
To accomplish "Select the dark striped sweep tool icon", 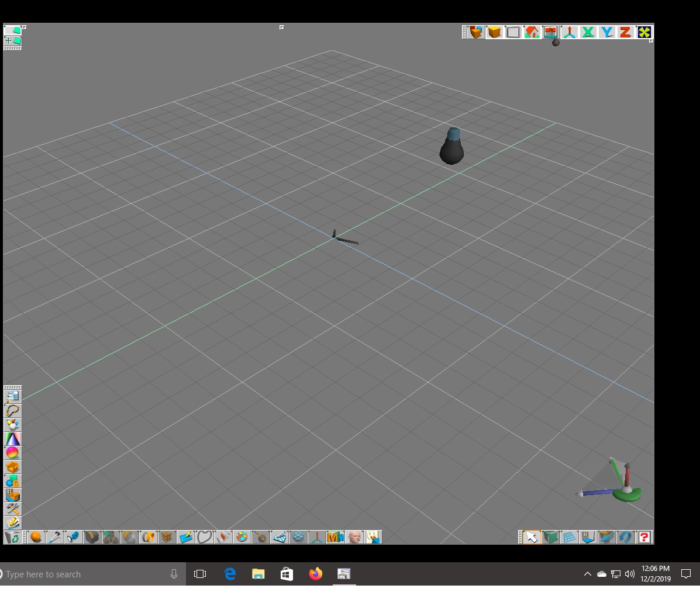I will [92, 537].
